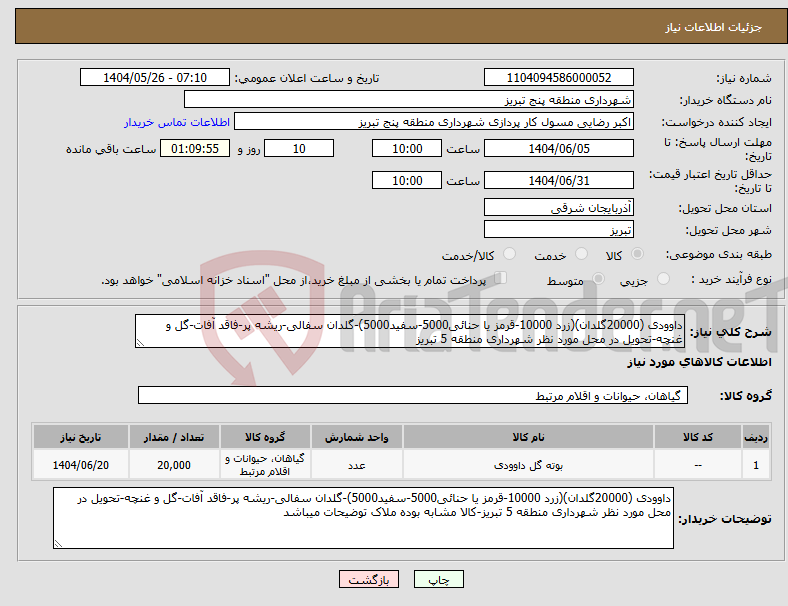788x606 pixels.
Task: Select the متوسط purchase type radio
Action: tap(599, 279)
